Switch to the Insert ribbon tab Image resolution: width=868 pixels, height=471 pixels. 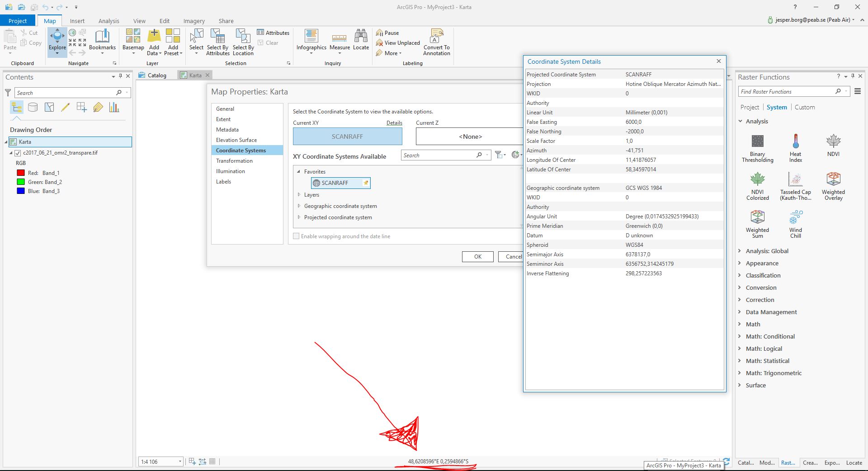coord(77,21)
